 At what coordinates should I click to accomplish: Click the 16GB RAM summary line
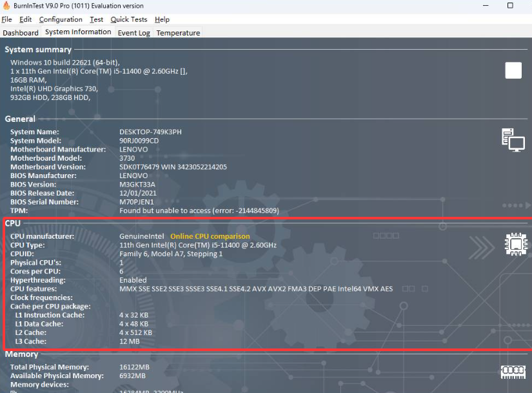(28, 80)
